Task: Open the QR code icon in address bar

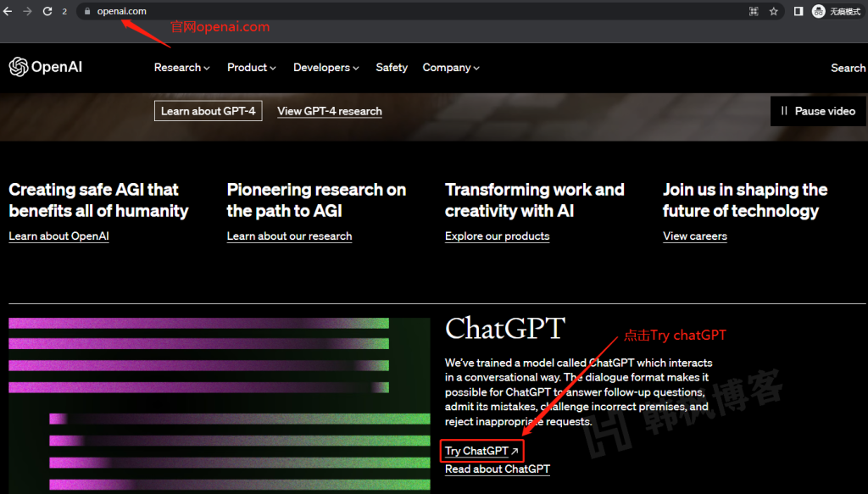Action: tap(753, 11)
